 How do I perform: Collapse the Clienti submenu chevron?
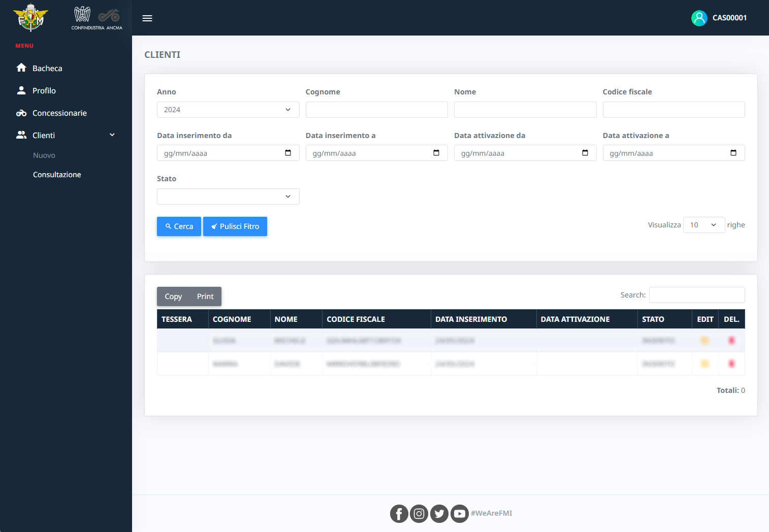pos(112,135)
